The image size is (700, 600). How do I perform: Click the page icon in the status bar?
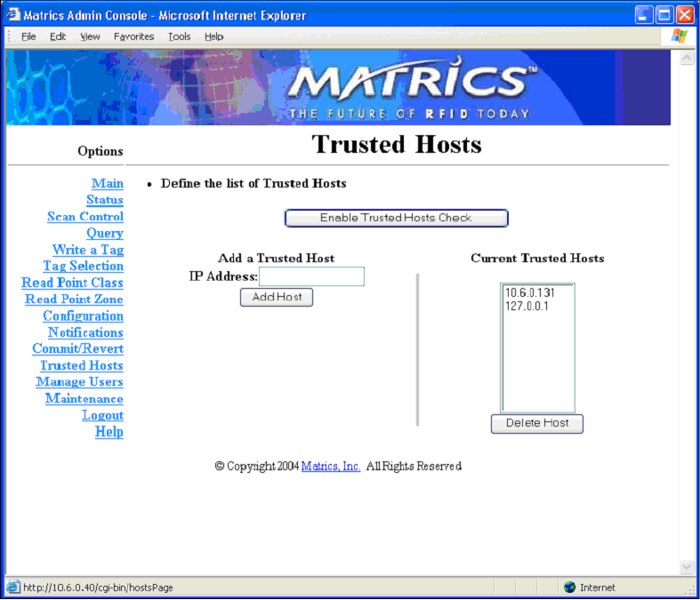coord(13,587)
